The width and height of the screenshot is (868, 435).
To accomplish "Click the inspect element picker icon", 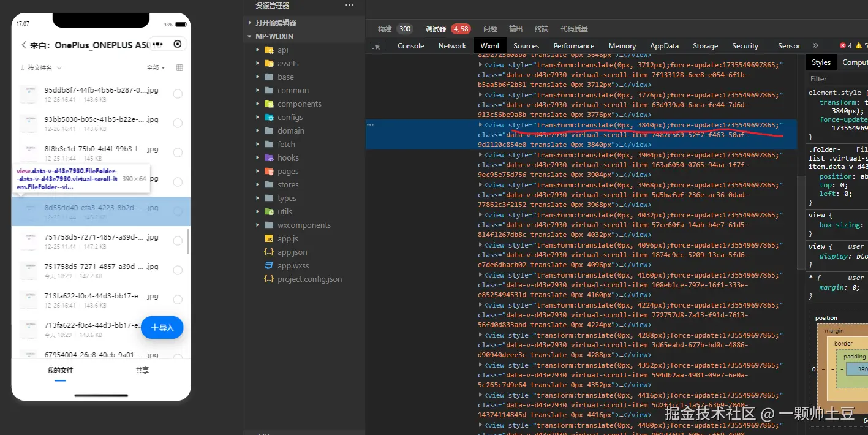I will 376,46.
